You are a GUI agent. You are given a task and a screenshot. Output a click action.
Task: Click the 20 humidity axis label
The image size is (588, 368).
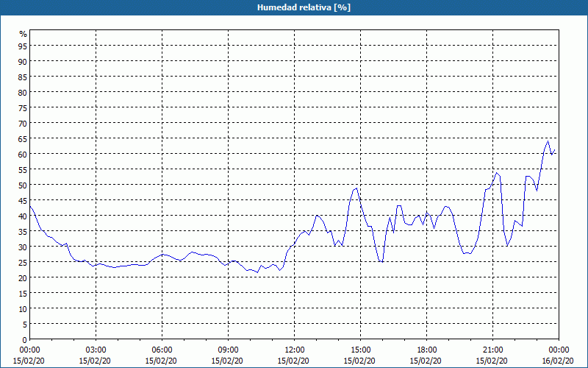tap(23, 278)
